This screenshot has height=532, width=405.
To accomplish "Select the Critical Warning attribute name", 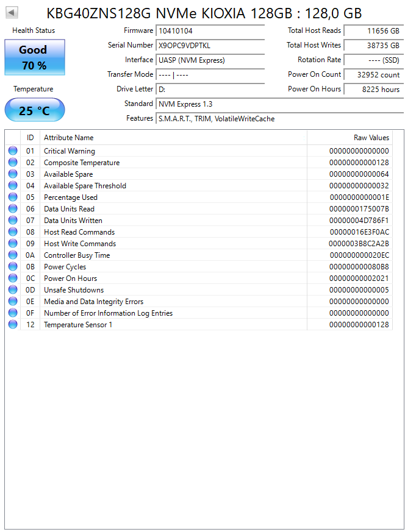I will pos(70,151).
